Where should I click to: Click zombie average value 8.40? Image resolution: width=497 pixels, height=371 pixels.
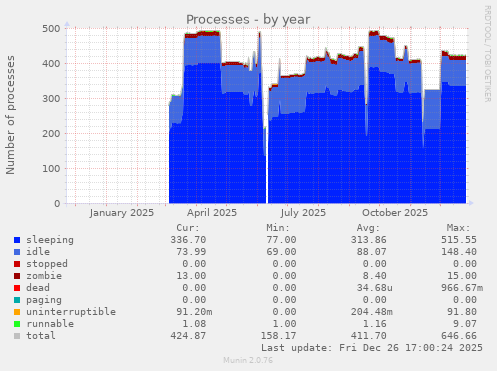pyautogui.click(x=375, y=276)
